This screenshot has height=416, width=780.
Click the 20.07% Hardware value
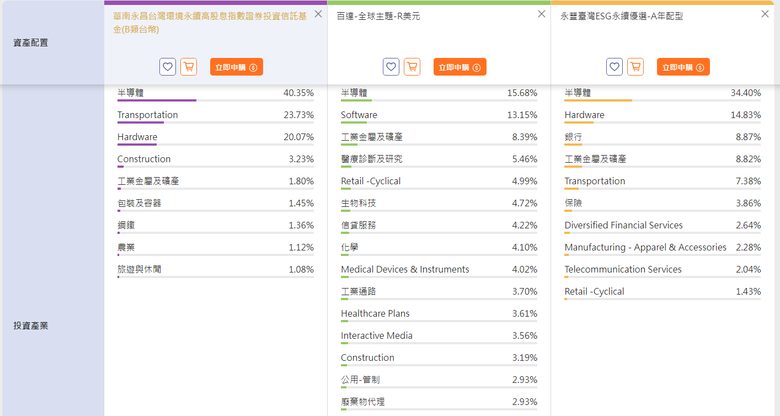click(298, 137)
